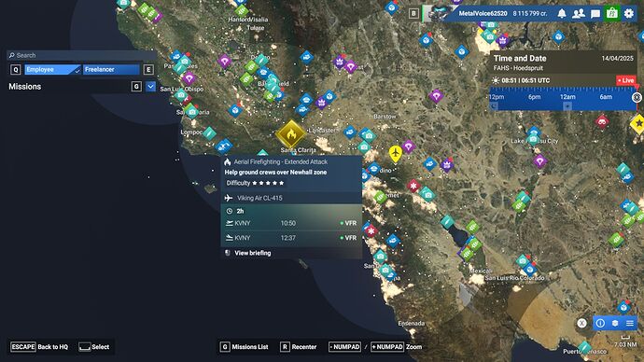
Task: Click the KVNY 10:50 departure row
Action: pos(291,223)
